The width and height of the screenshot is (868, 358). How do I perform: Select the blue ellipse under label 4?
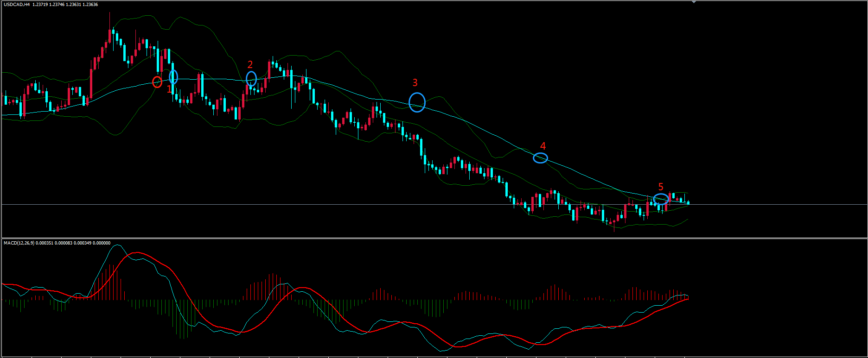click(x=540, y=158)
